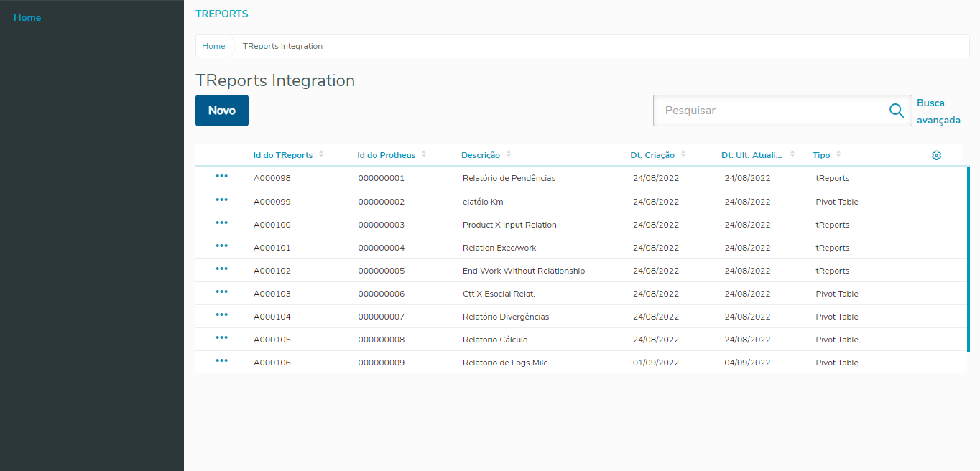
Task: Open table column settings gear
Action: click(936, 155)
